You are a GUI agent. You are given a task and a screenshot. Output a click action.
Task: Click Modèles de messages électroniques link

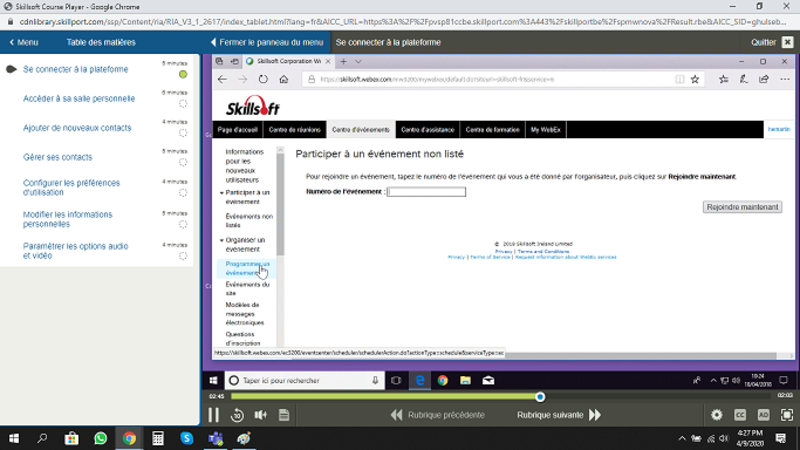[245, 314]
